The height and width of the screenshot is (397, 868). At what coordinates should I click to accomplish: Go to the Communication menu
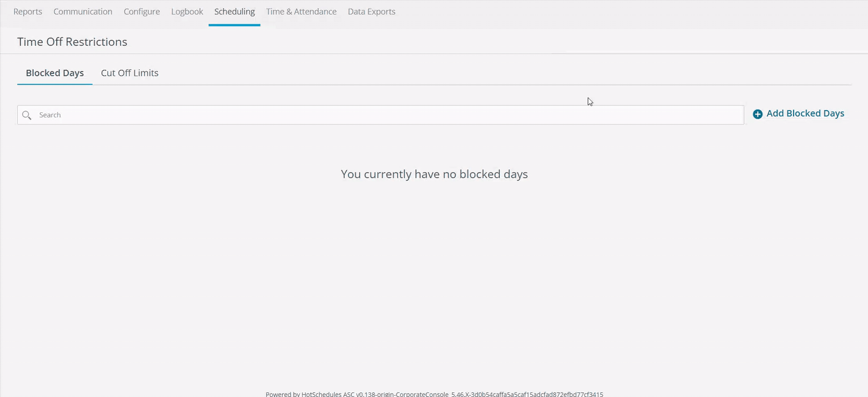(83, 11)
